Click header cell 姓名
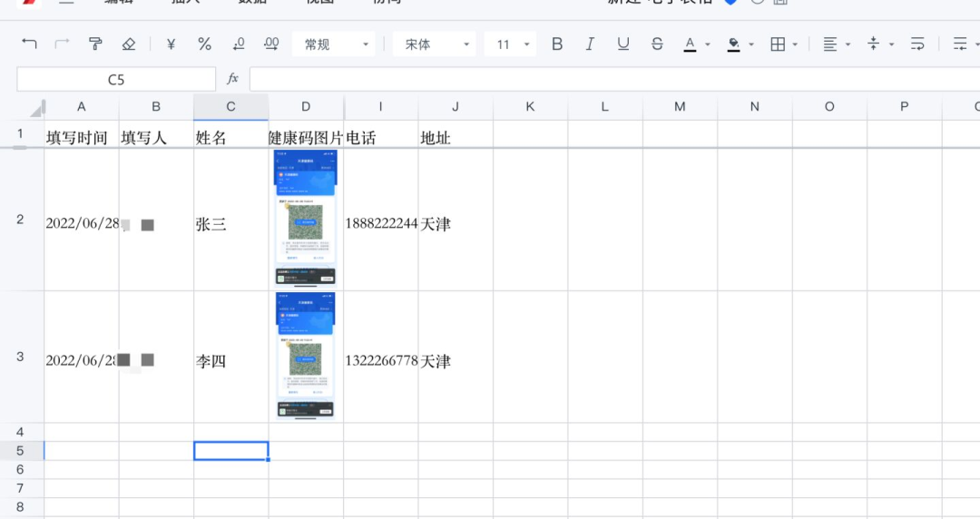 click(231, 135)
